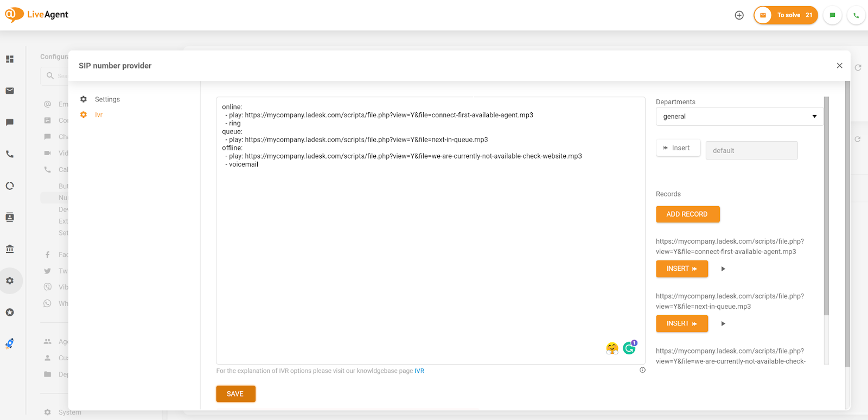Click the Viber icon in Configuration menu
This screenshot has height=420, width=868.
click(48, 287)
